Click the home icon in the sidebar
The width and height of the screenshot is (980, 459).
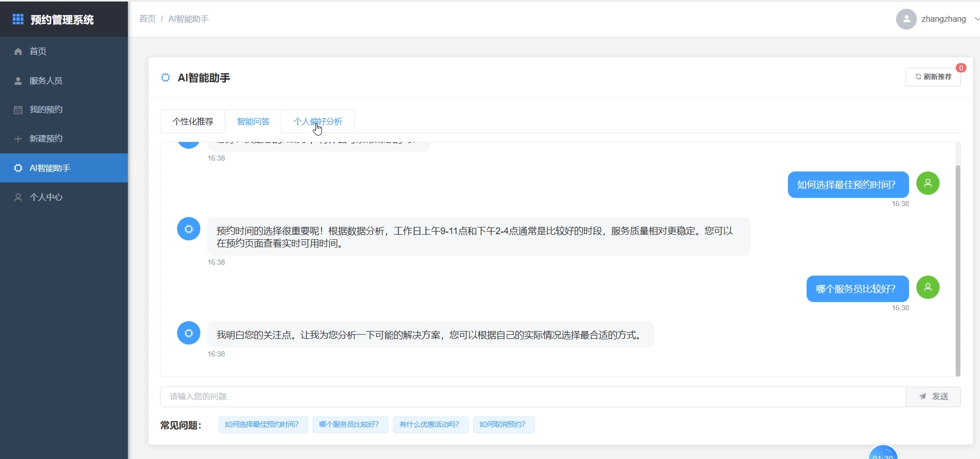tap(18, 51)
